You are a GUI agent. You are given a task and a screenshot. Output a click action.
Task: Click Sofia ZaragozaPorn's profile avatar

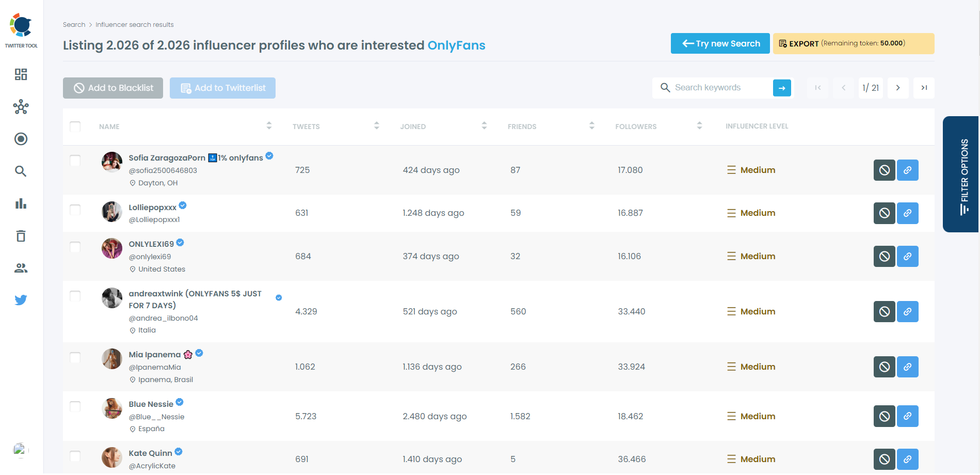click(x=112, y=162)
